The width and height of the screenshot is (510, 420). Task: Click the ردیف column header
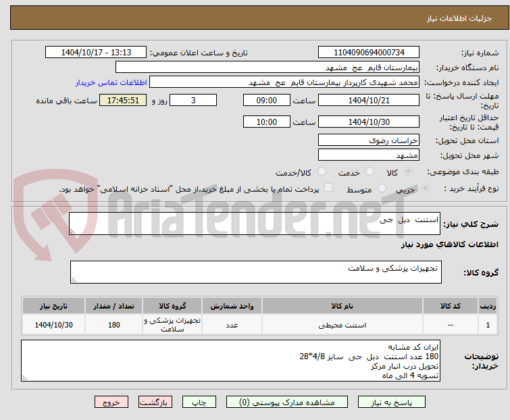pos(488,306)
